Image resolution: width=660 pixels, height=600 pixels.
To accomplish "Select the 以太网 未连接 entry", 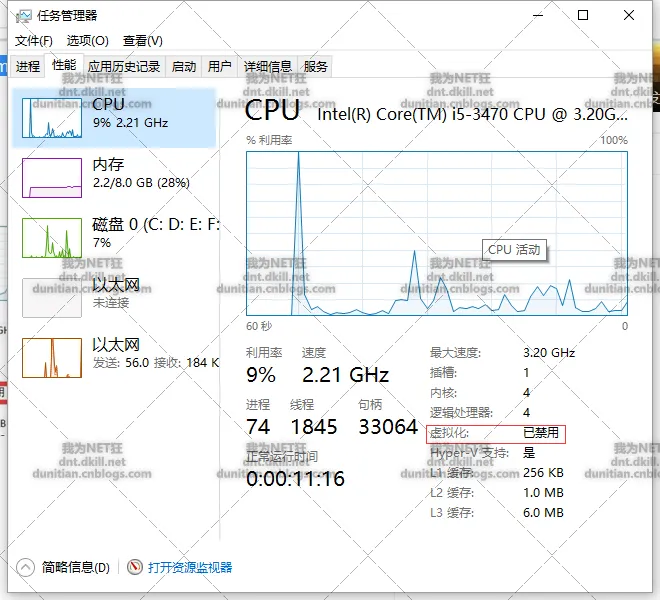I will (114, 298).
